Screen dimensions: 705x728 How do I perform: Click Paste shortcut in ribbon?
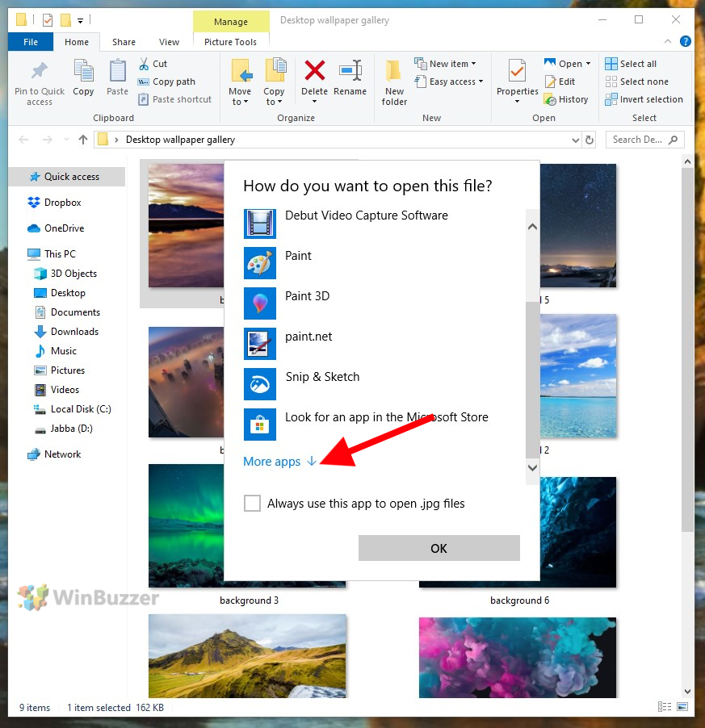point(174,99)
